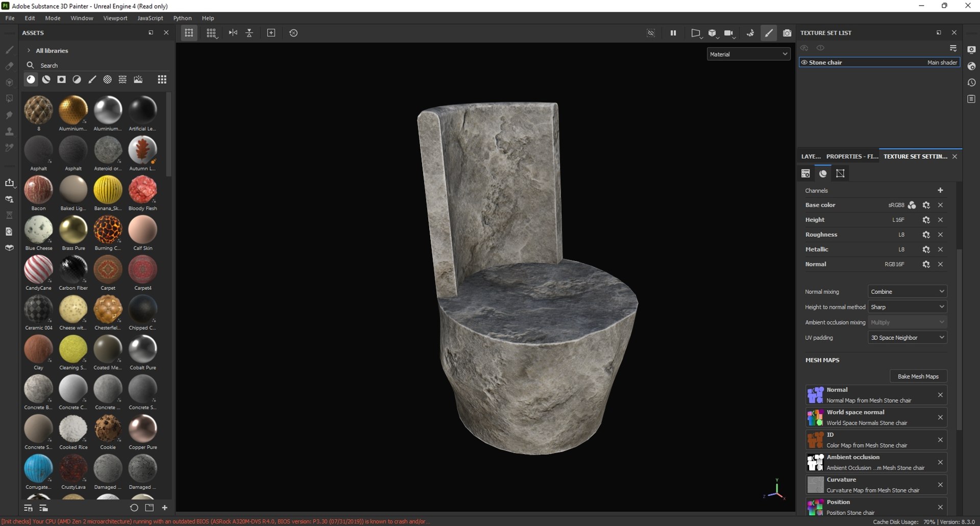Viewport: 980px width, 526px height.
Task: Select the rotate environment icon in viewport toolbar
Action: [x=750, y=33]
